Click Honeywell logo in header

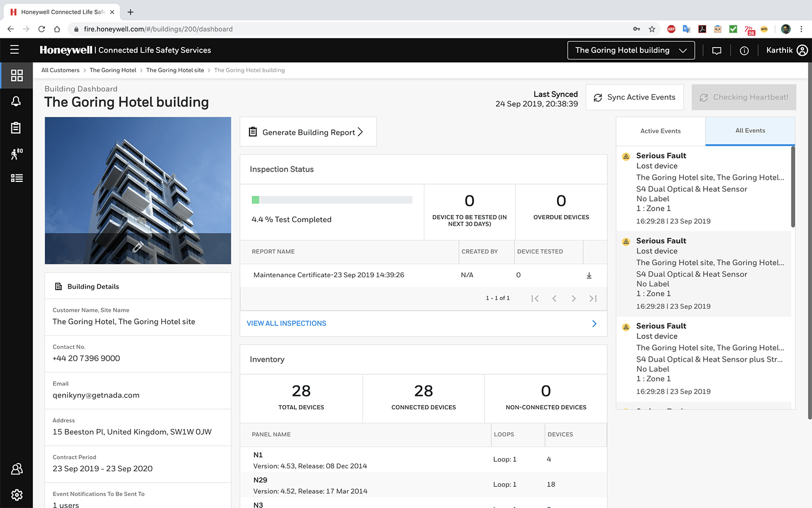pos(66,50)
